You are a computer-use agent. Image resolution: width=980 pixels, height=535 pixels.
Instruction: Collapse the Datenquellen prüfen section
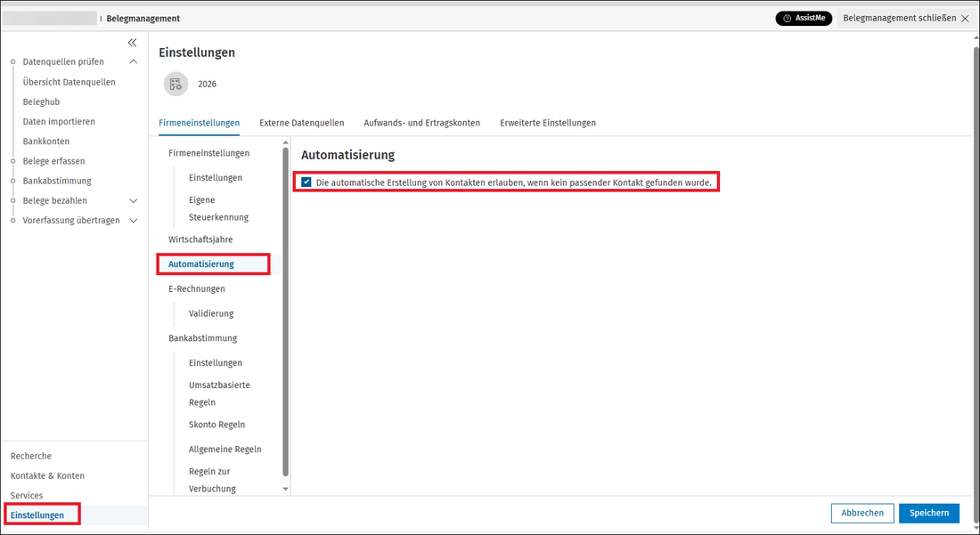coord(133,61)
